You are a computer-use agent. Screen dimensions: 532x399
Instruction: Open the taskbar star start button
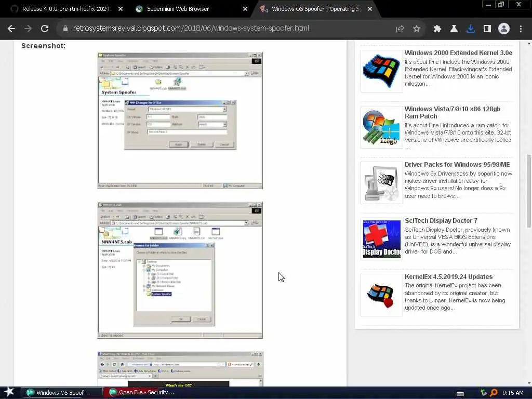[9, 392]
